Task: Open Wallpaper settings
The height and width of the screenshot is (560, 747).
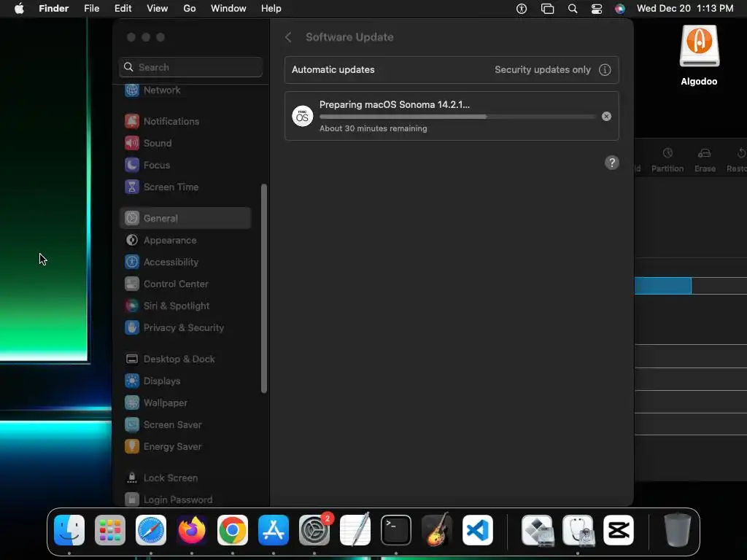Action: (x=185, y=402)
